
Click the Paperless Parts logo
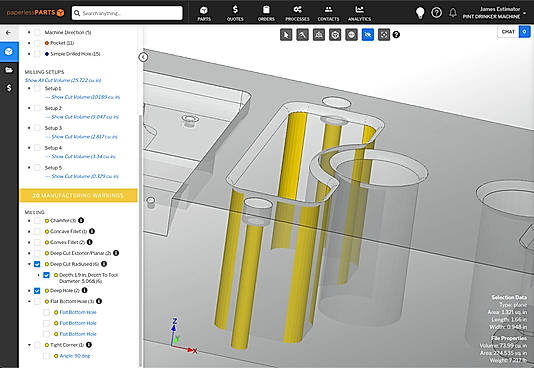(x=35, y=13)
